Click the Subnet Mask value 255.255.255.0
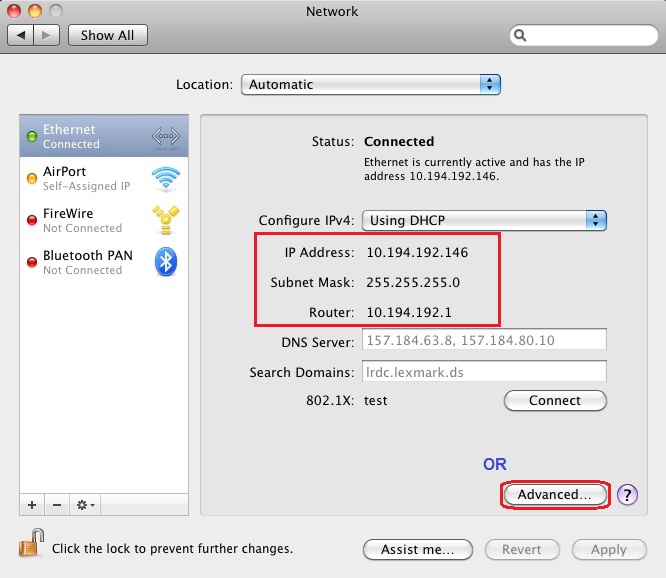This screenshot has width=666, height=578. [413, 282]
